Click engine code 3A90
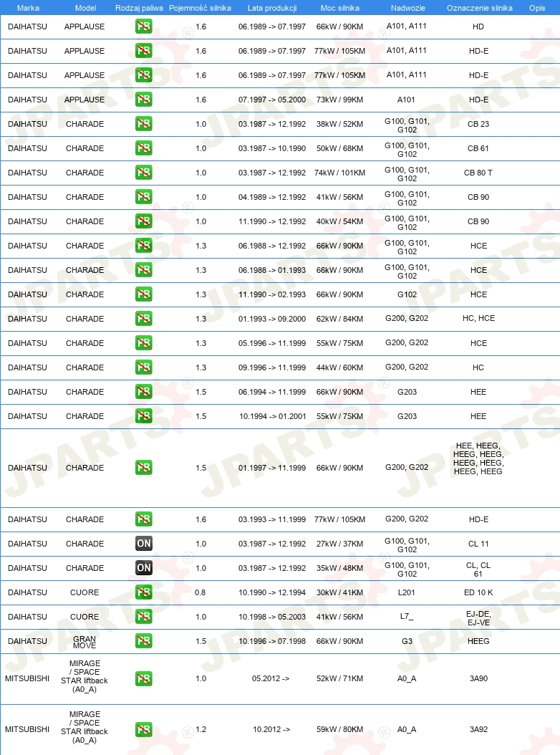560x755 pixels. 478,678
